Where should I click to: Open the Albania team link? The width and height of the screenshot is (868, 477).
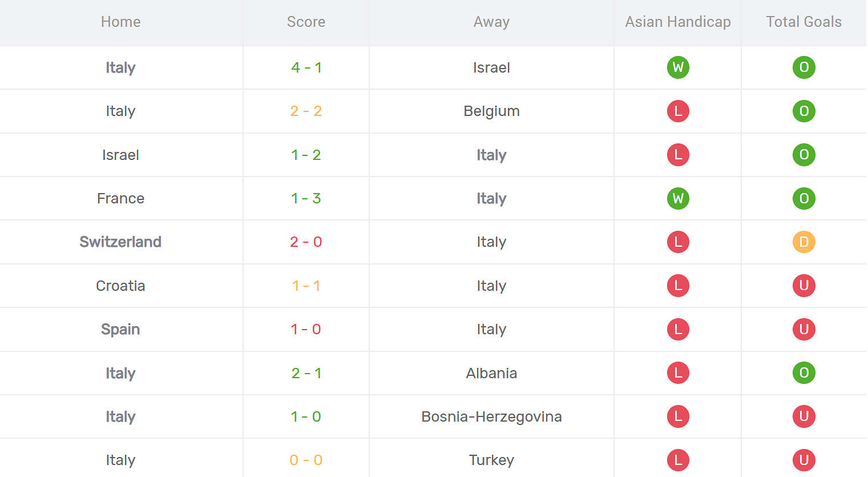tap(491, 373)
